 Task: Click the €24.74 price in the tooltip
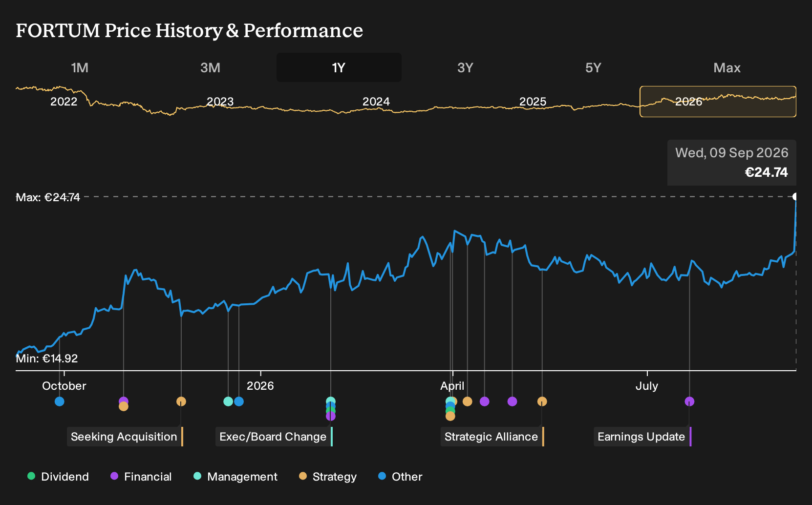pyautogui.click(x=766, y=172)
